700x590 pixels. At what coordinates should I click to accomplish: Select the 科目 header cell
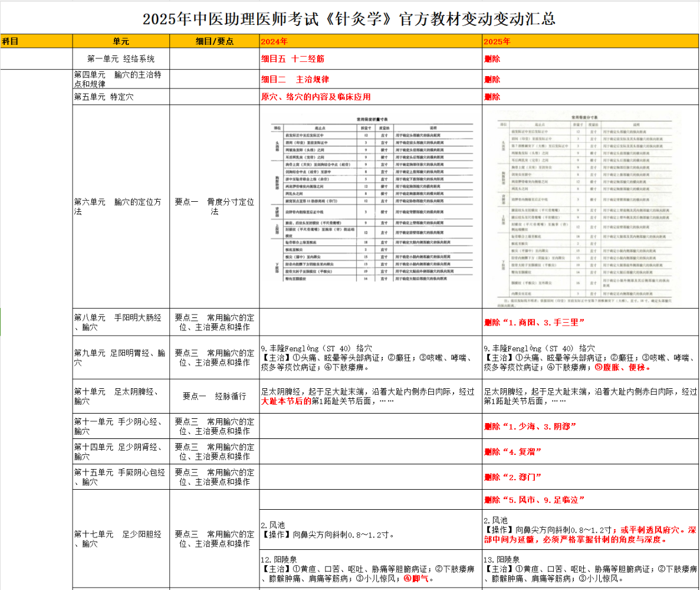click(x=36, y=41)
